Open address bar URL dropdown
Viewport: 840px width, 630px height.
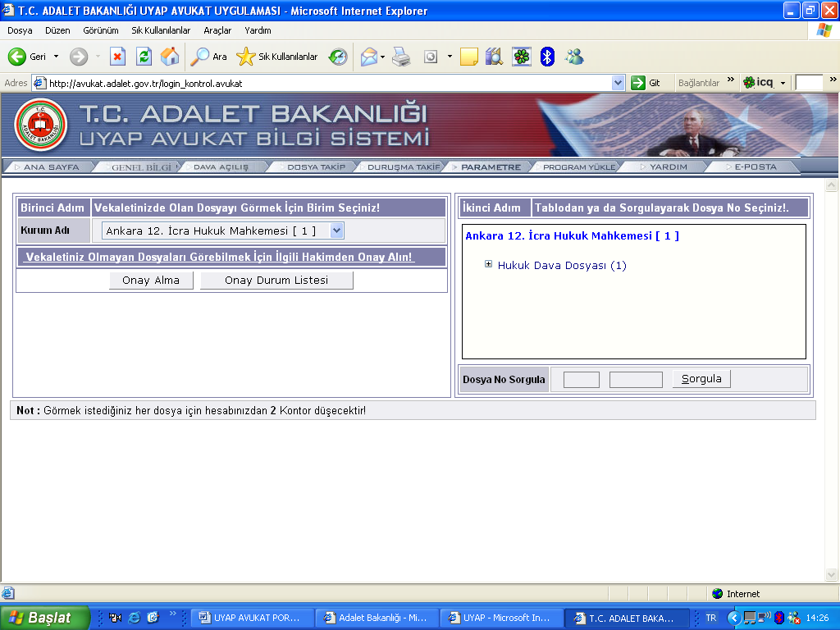[x=618, y=83]
